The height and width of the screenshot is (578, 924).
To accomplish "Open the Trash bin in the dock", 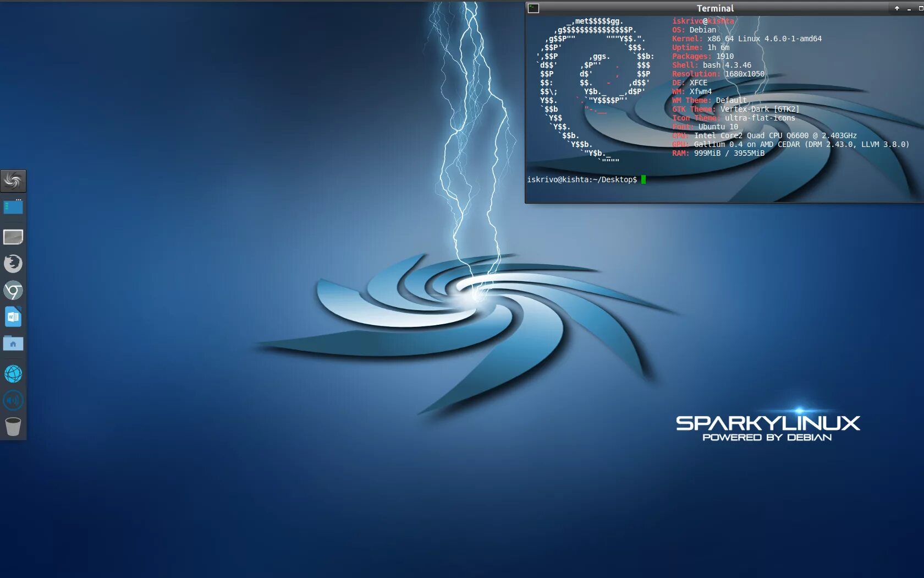I will pos(13,427).
